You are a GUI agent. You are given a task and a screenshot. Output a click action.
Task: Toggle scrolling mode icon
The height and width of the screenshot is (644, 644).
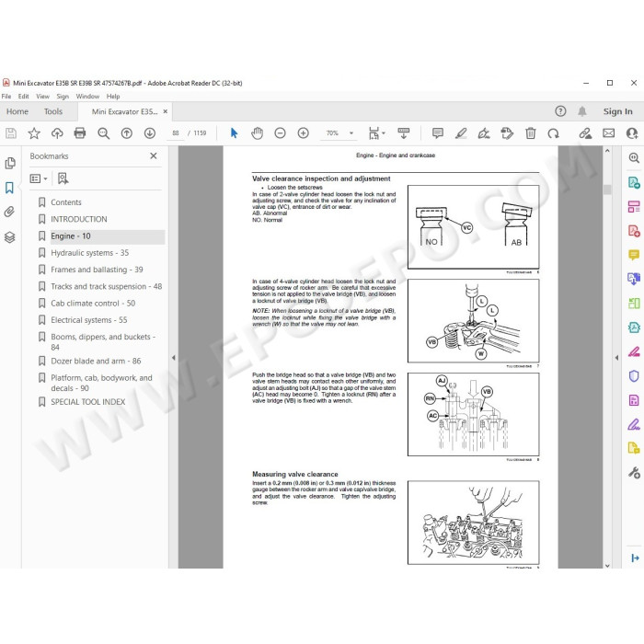[404, 133]
